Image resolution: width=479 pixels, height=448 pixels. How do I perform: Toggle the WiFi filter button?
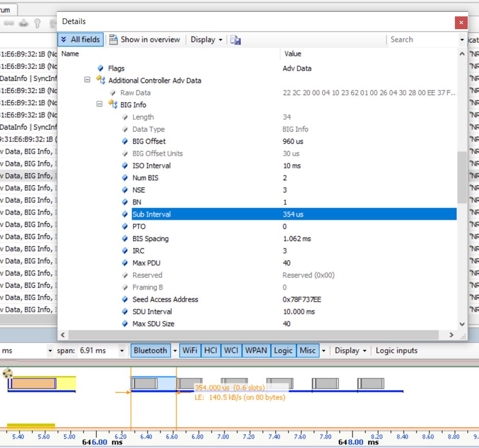[190, 351]
